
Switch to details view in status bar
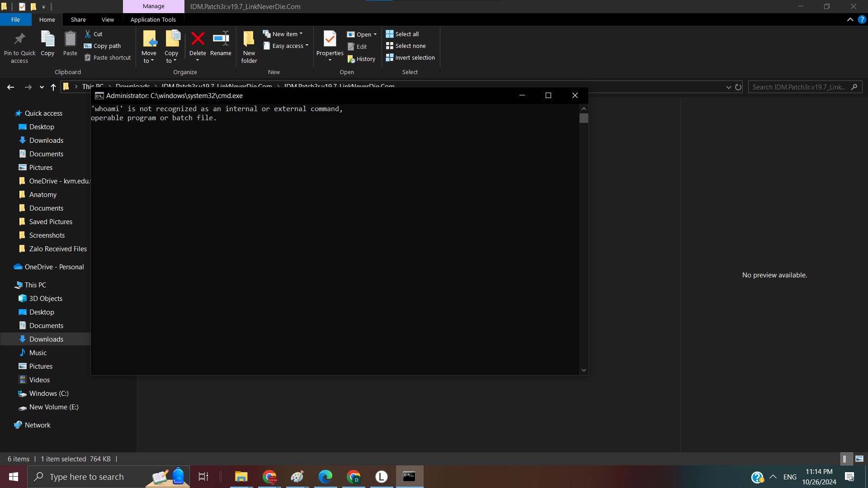pos(846,459)
